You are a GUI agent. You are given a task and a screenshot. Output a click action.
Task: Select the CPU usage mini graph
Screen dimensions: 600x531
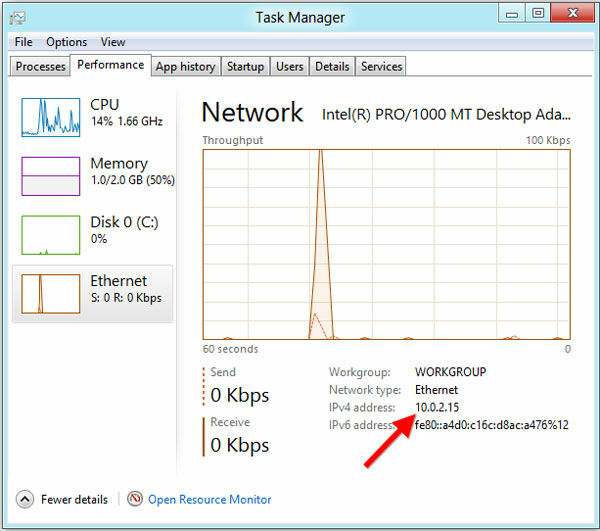[51, 117]
